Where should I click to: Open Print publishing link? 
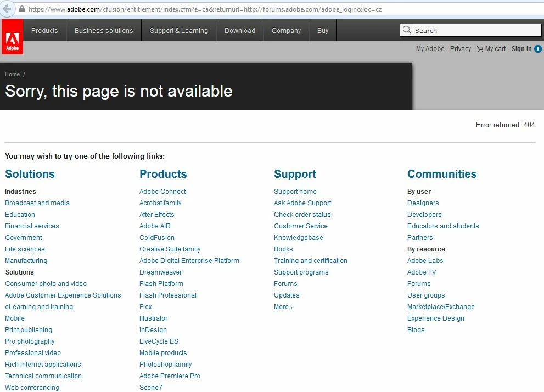point(29,330)
